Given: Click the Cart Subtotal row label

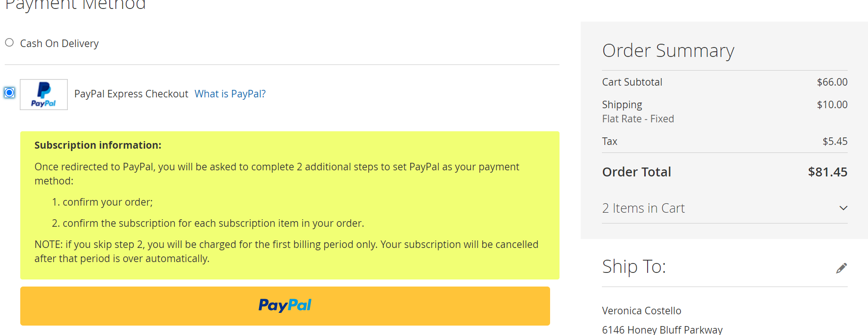Looking at the screenshot, I should pos(632,82).
